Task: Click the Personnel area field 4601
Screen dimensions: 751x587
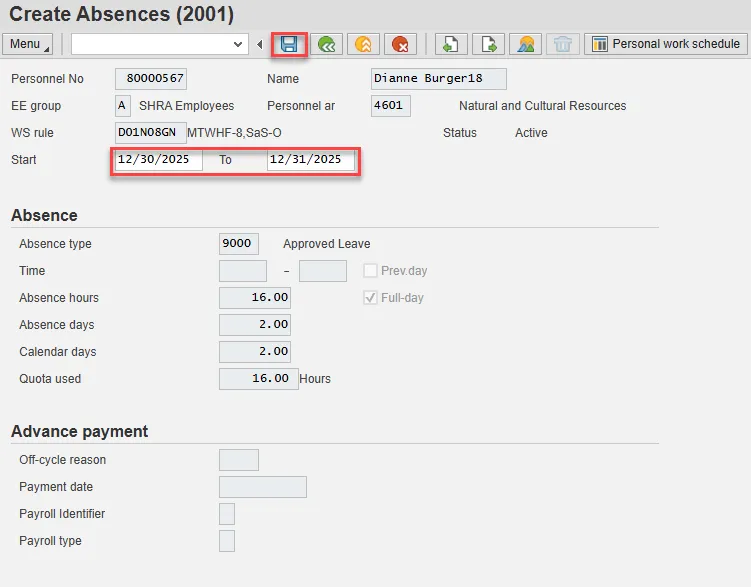Action: click(390, 106)
